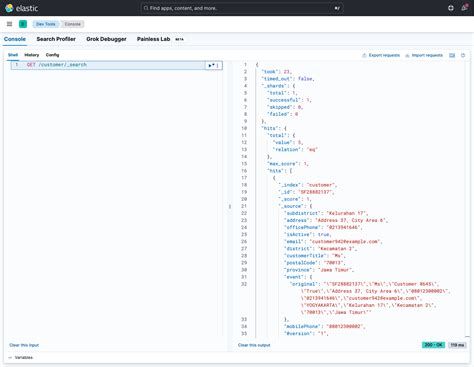
Task: Click the Export requests icon
Action: [x=364, y=55]
